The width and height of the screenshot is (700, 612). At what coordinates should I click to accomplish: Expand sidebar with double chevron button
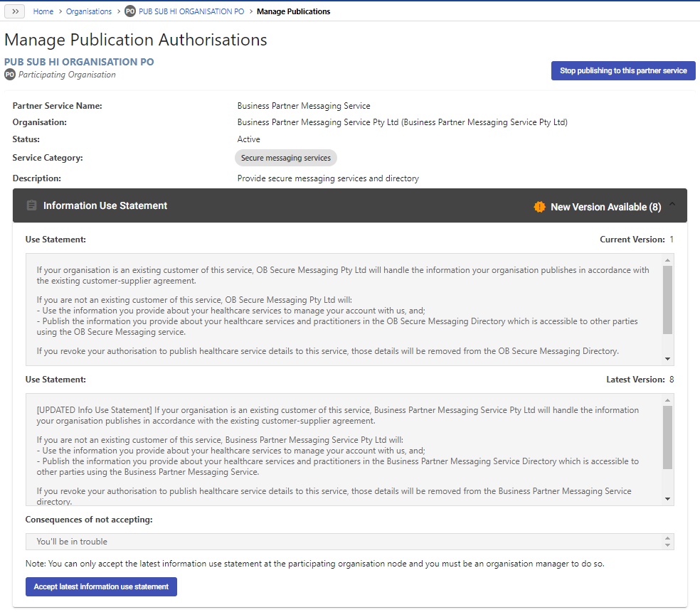click(15, 11)
